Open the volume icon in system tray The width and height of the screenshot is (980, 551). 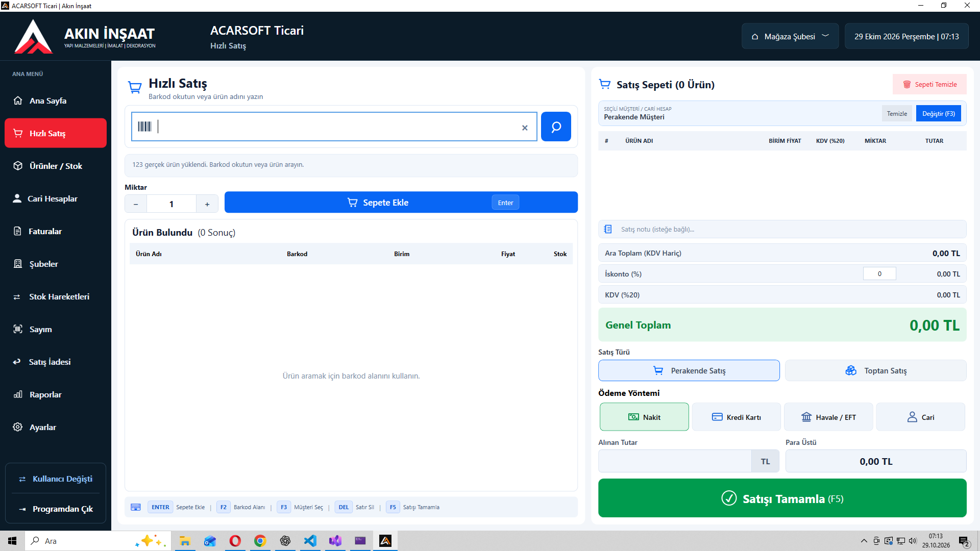913,541
